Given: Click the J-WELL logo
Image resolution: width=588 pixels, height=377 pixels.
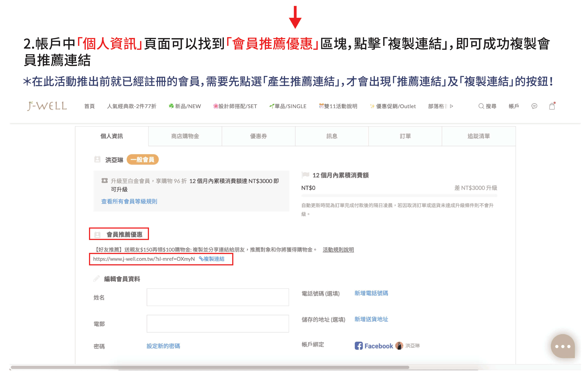Looking at the screenshot, I should (x=47, y=106).
